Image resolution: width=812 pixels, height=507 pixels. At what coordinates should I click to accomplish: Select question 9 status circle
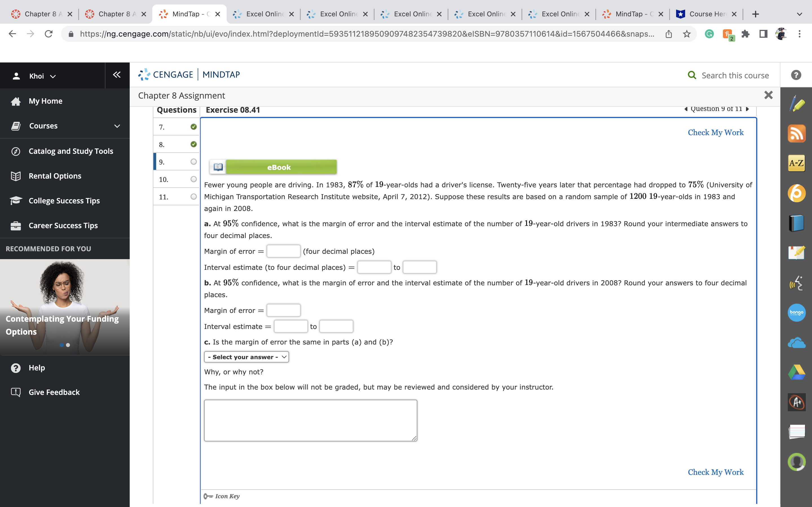(194, 162)
